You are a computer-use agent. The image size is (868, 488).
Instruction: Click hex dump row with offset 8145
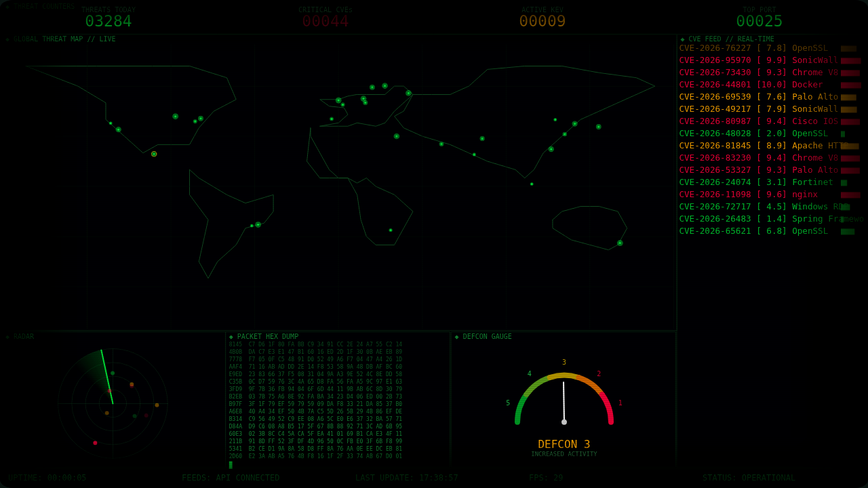point(315,344)
